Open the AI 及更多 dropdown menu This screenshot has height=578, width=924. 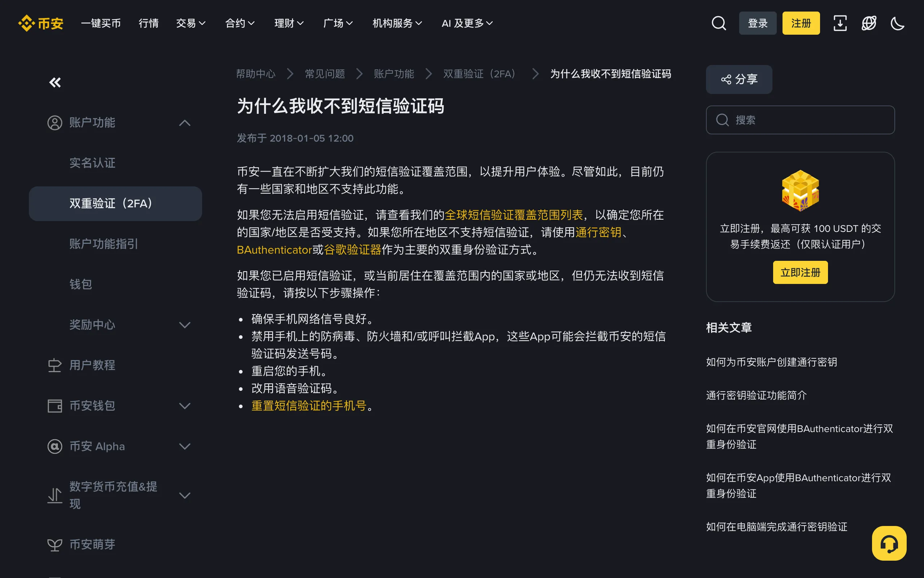[x=467, y=23]
